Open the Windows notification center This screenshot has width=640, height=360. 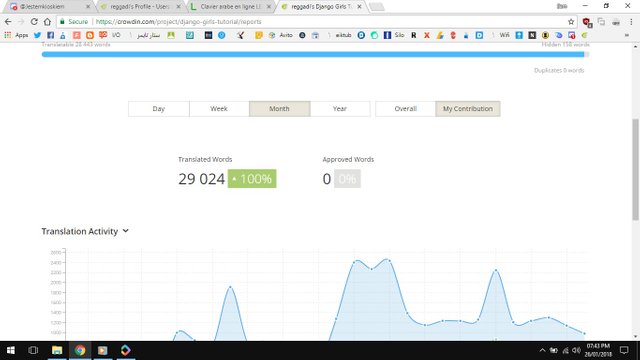[x=624, y=350]
